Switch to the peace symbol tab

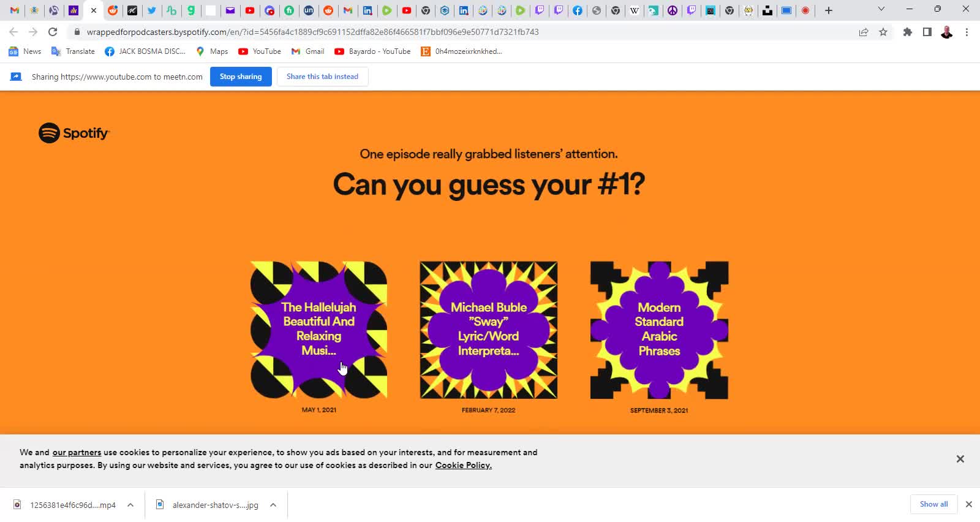tap(673, 10)
